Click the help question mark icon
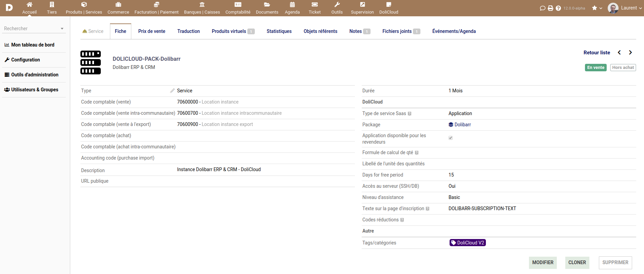644x274 pixels. pos(558,8)
